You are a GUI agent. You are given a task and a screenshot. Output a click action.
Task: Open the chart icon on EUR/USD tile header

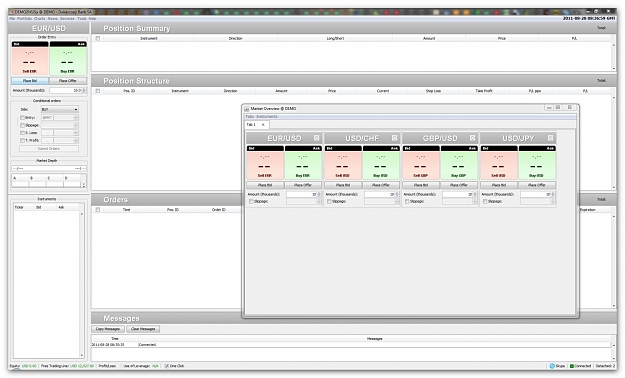click(x=316, y=138)
